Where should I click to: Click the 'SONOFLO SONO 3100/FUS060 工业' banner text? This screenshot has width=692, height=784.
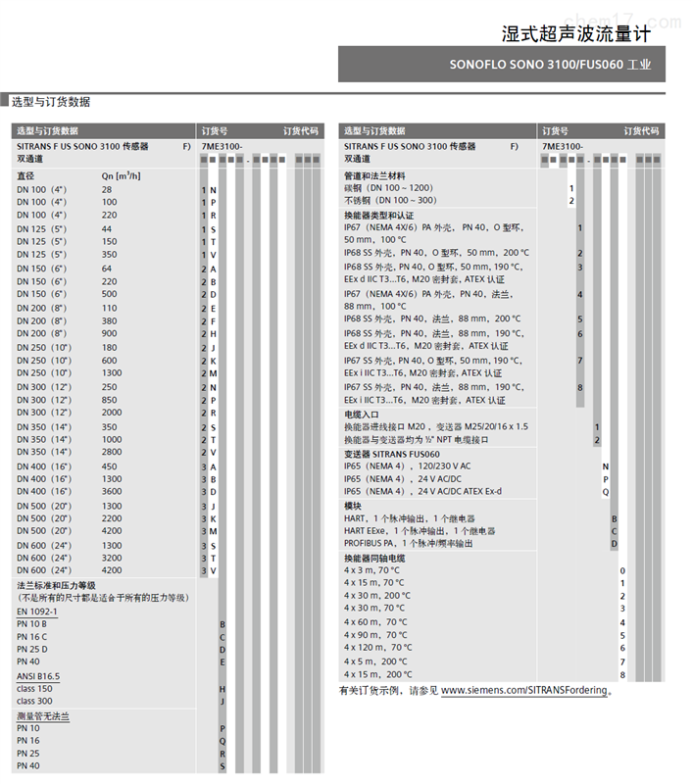550,65
